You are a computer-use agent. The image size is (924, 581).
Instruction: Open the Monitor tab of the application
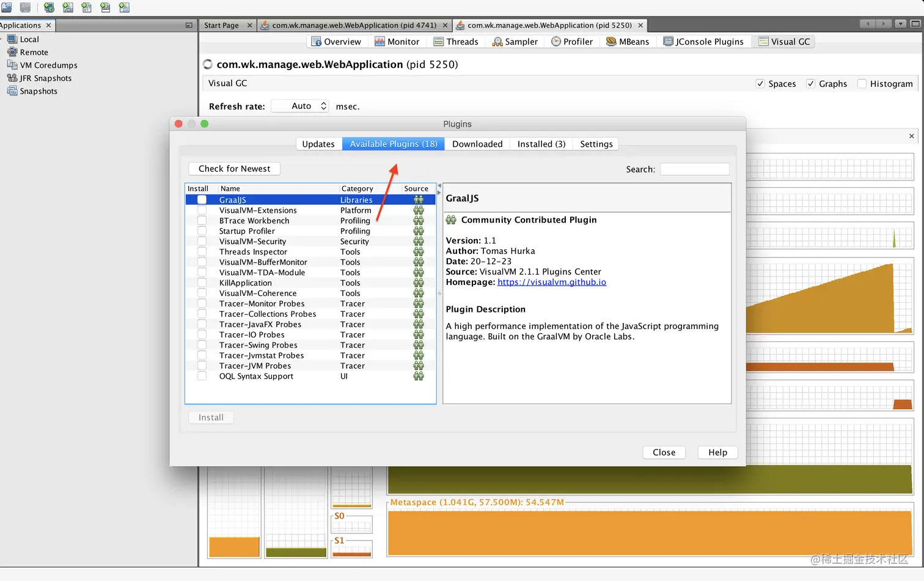point(397,42)
